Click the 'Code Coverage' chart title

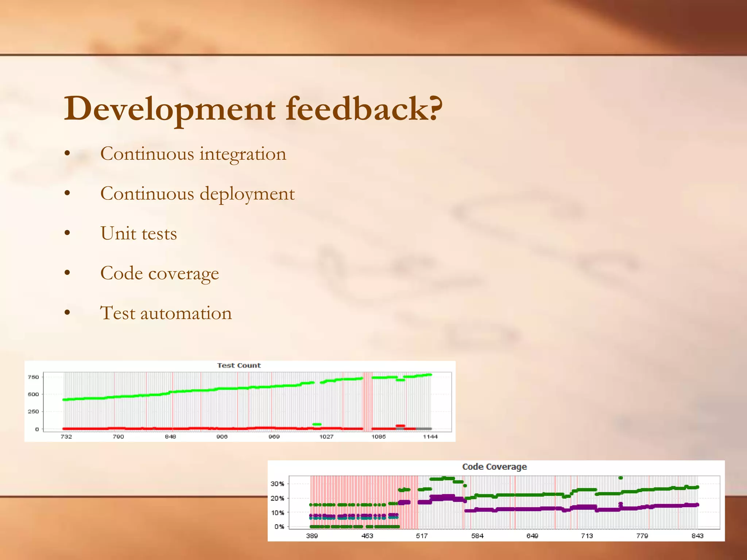(494, 467)
